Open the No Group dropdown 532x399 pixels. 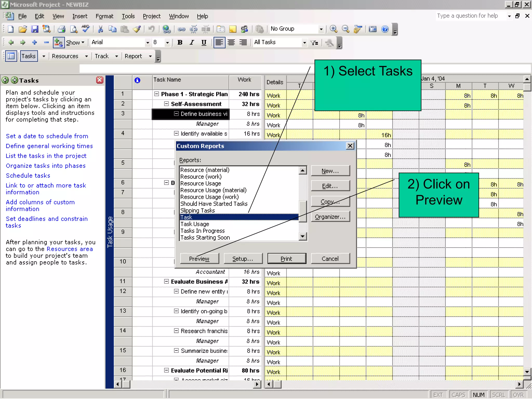pos(321,29)
